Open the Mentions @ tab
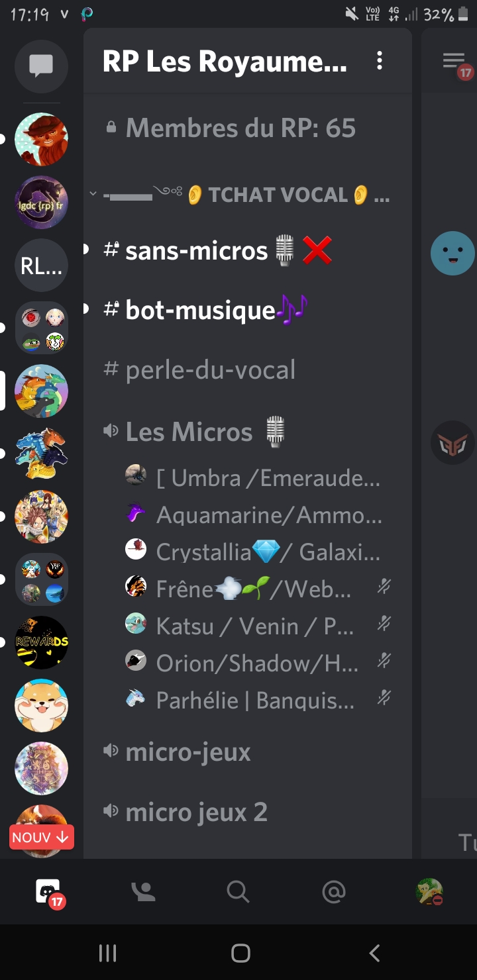 [x=333, y=893]
